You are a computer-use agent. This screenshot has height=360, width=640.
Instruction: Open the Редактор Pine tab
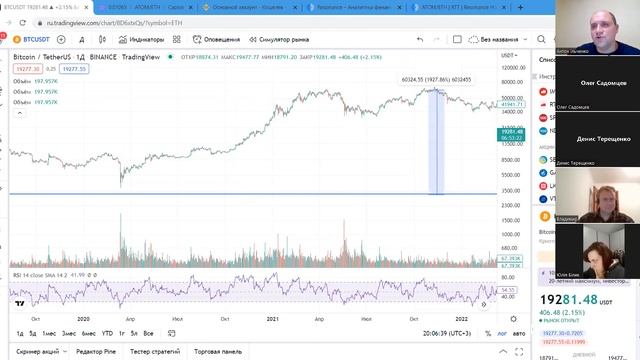pyautogui.click(x=96, y=351)
